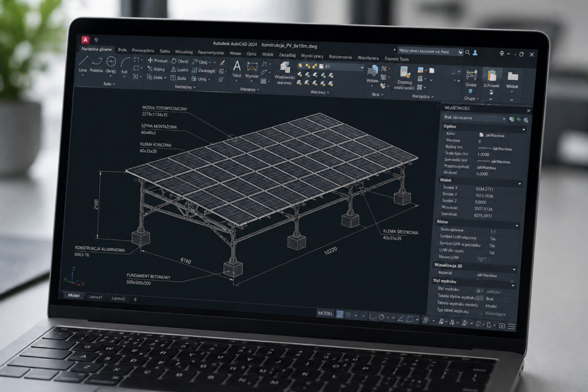Image resolution: width=588 pixels, height=392 pixels.
Task: Click the customization menu icon in status bar
Action: pyautogui.click(x=511, y=327)
